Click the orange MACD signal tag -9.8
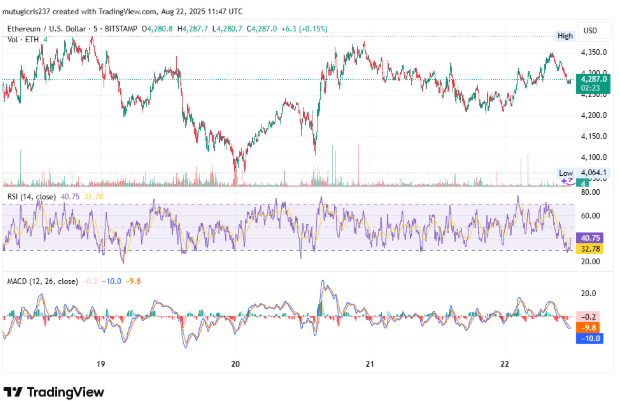Viewport: 619px width, 401px height. point(590,327)
